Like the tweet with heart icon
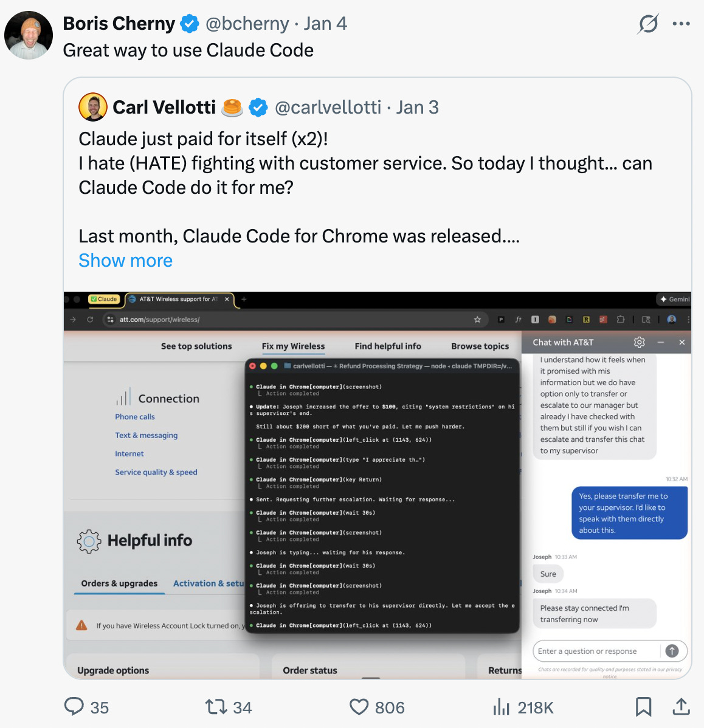 pos(359,707)
